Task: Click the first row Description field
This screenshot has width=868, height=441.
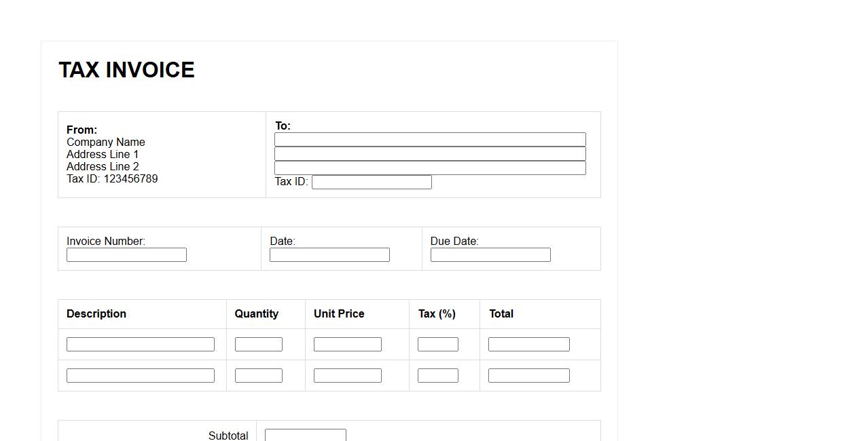Action: point(141,345)
